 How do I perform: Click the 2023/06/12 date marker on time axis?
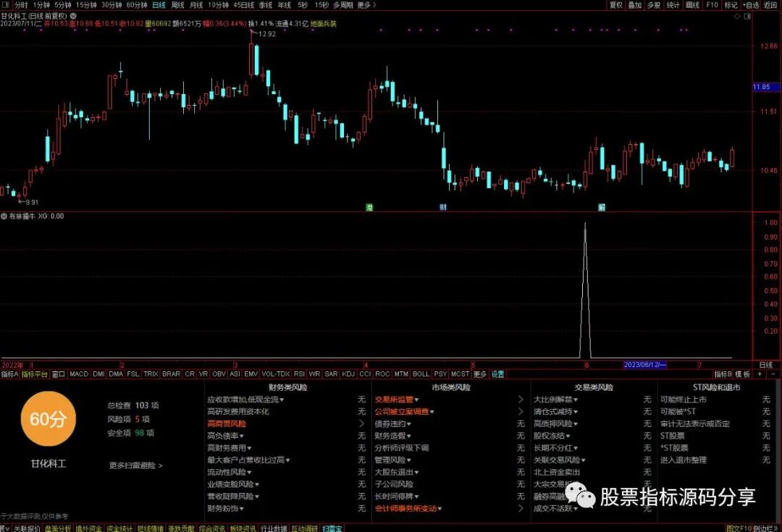(x=645, y=365)
